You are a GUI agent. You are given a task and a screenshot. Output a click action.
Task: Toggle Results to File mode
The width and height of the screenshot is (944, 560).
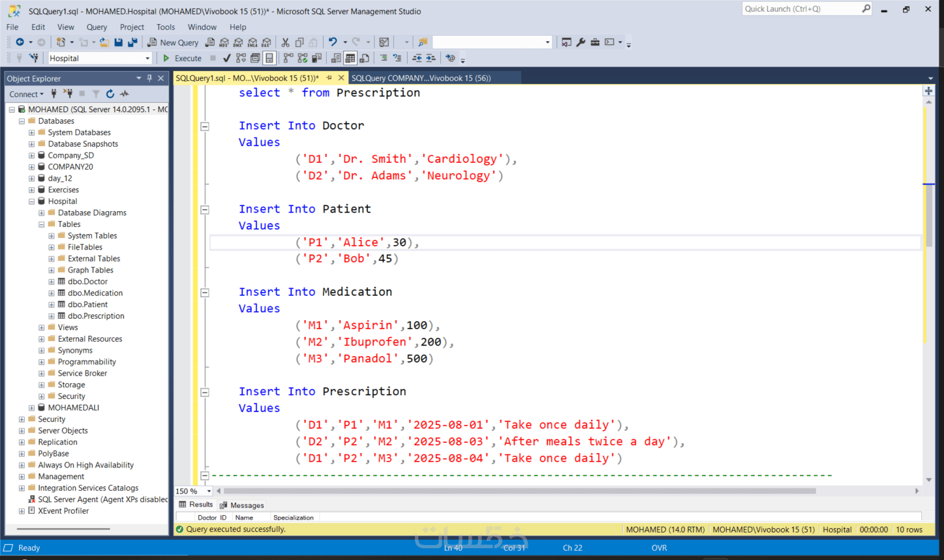coord(365,58)
